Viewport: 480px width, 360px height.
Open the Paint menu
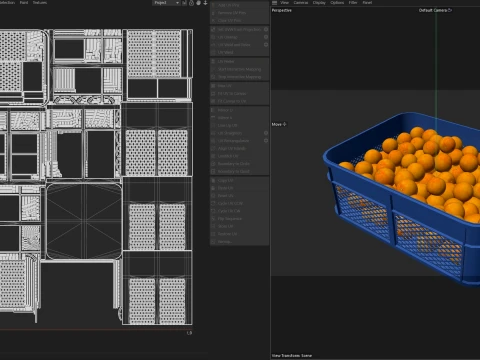[24, 3]
